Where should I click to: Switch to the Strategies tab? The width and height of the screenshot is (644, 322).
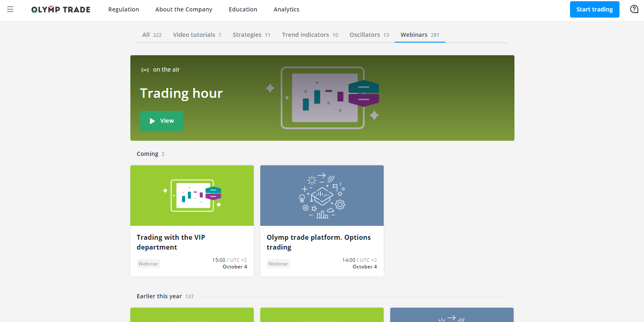[251, 35]
